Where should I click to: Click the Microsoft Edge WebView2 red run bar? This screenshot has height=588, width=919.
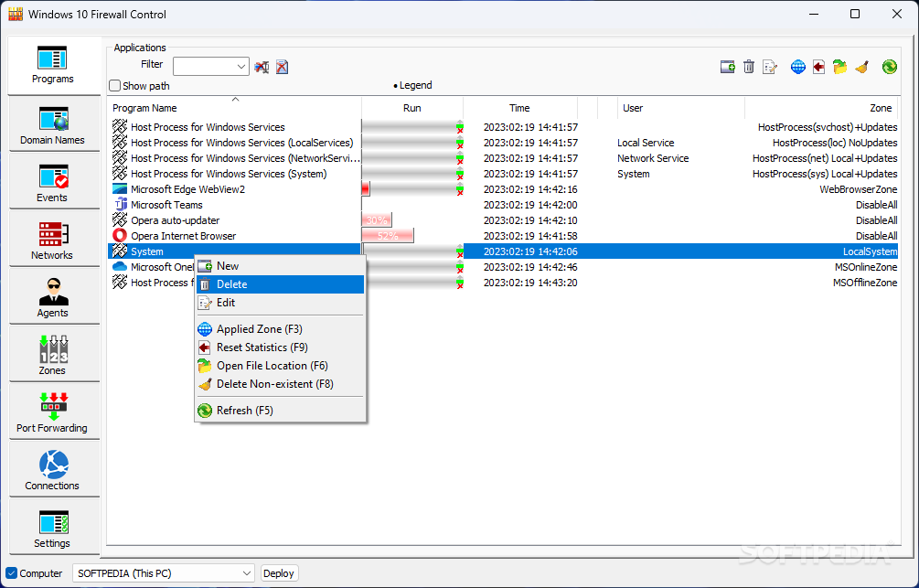(x=366, y=189)
